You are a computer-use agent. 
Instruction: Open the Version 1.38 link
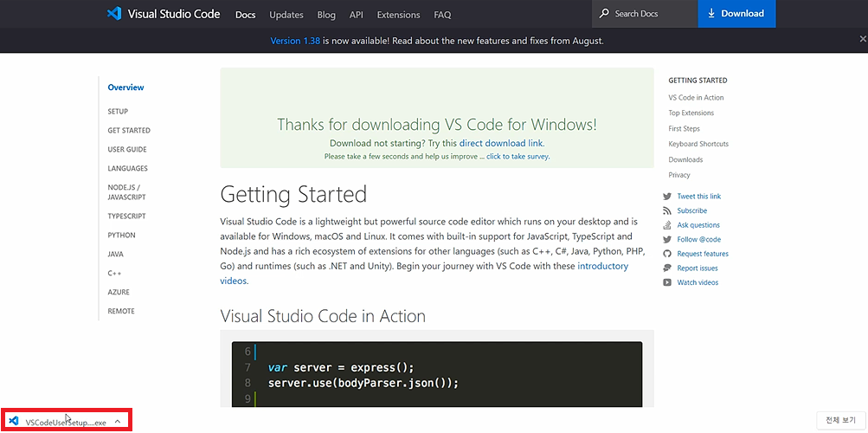tap(295, 41)
